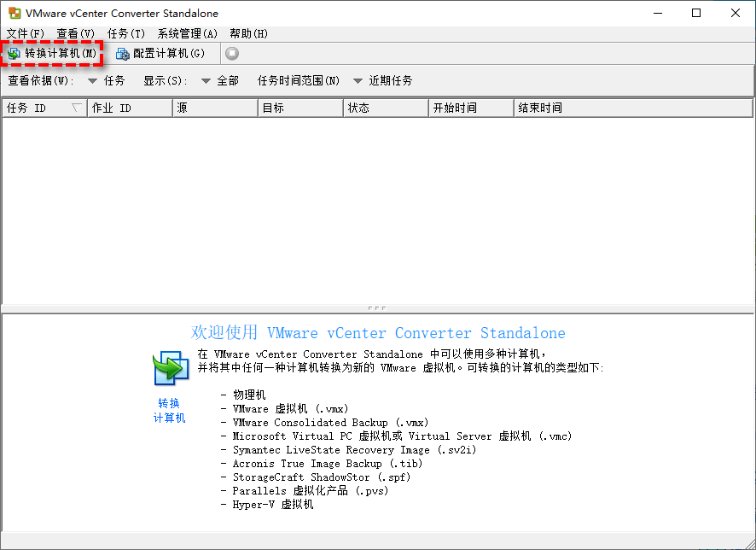Open the 任务(T) menu
The image size is (756, 550).
(x=126, y=34)
